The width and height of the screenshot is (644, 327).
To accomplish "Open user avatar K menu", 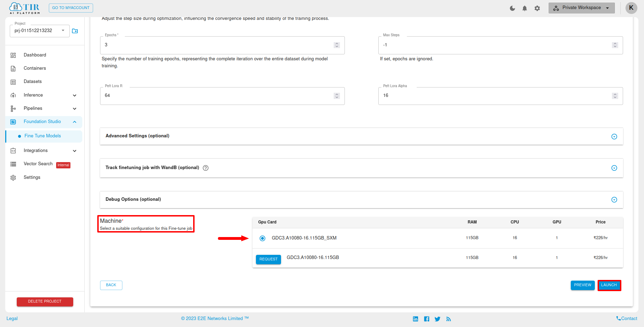I will coord(631,8).
